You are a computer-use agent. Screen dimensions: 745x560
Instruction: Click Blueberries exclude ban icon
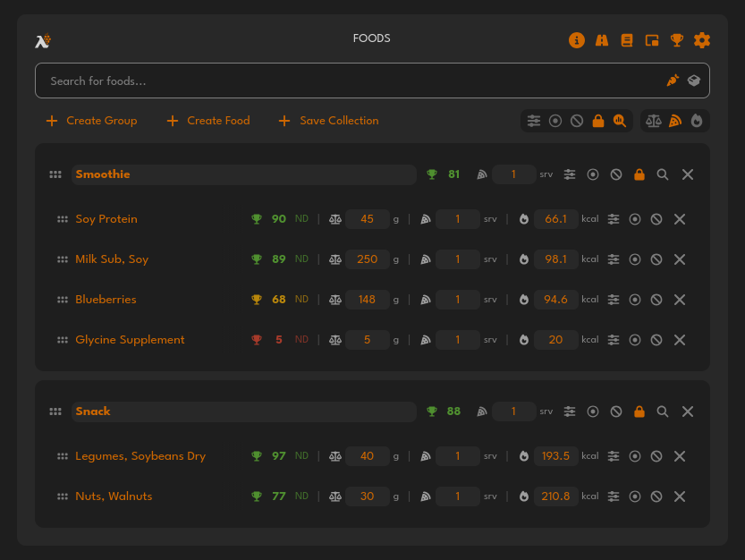[656, 300]
